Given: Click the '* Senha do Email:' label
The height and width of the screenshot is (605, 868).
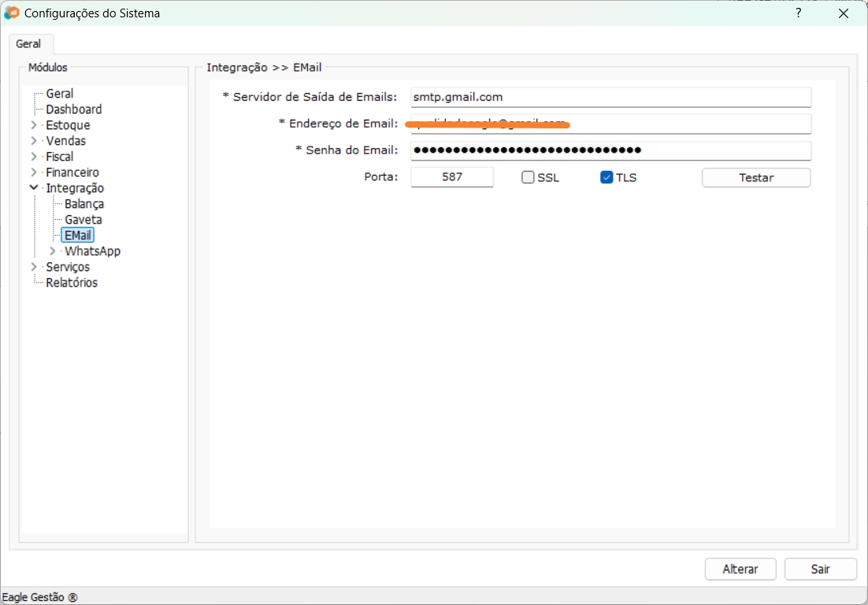Looking at the screenshot, I should point(347,150).
